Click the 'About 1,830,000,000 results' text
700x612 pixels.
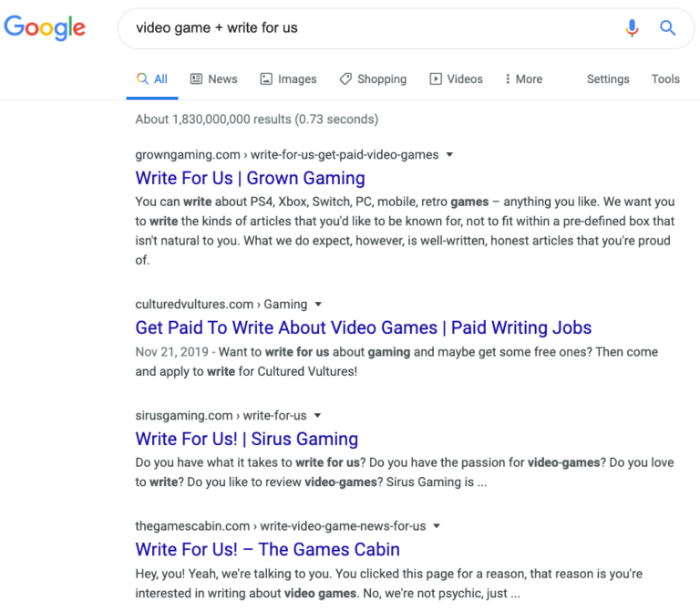257,119
